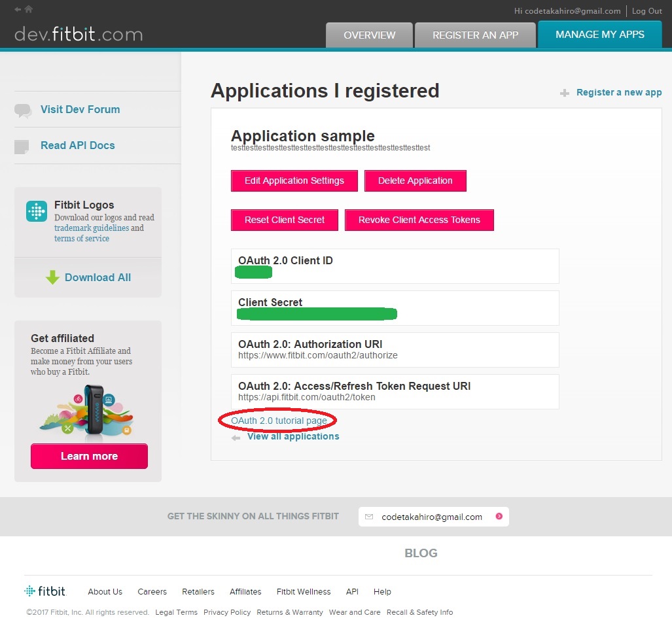Select the Manage My Apps tab
Viewport: 672px width, 639px height.
[600, 34]
